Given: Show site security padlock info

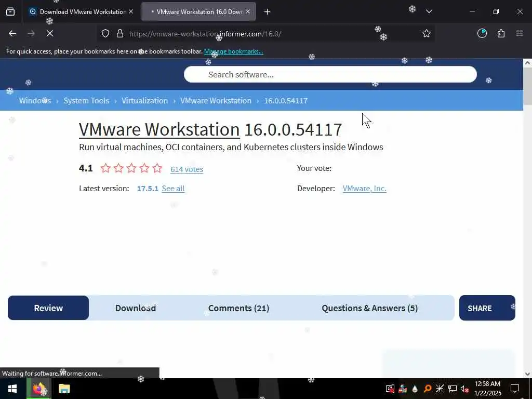Looking at the screenshot, I should [120, 34].
